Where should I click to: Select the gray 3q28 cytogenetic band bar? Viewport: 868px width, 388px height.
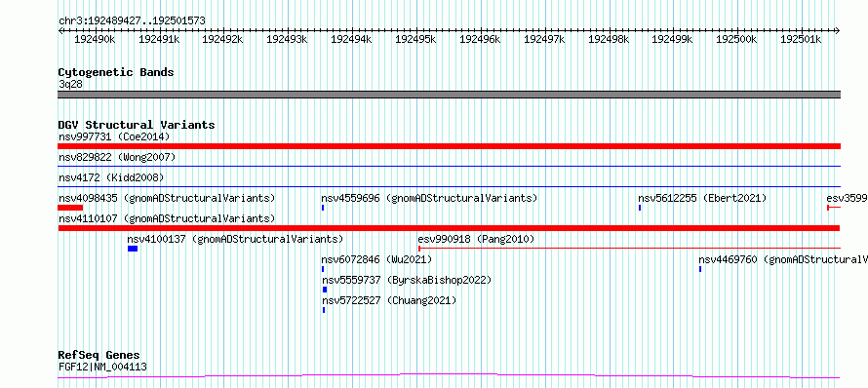449,95
